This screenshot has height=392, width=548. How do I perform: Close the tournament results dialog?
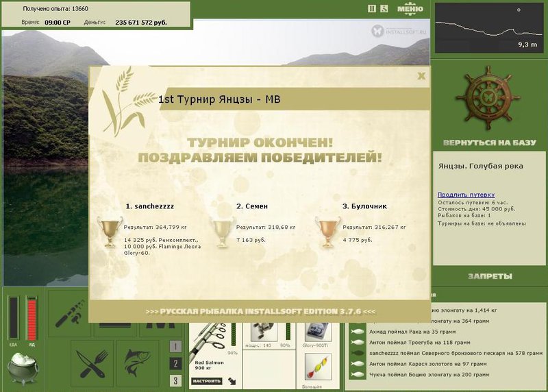(x=421, y=76)
